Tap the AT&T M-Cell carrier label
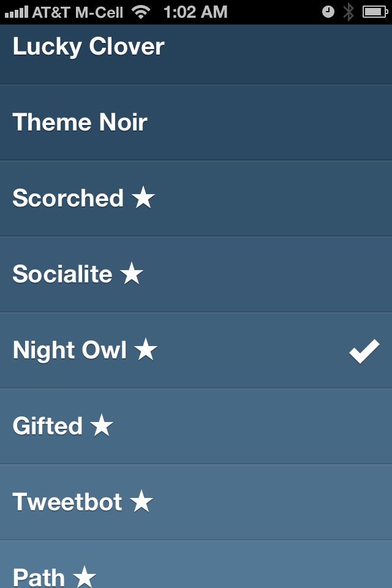The image size is (392, 588). tap(77, 12)
